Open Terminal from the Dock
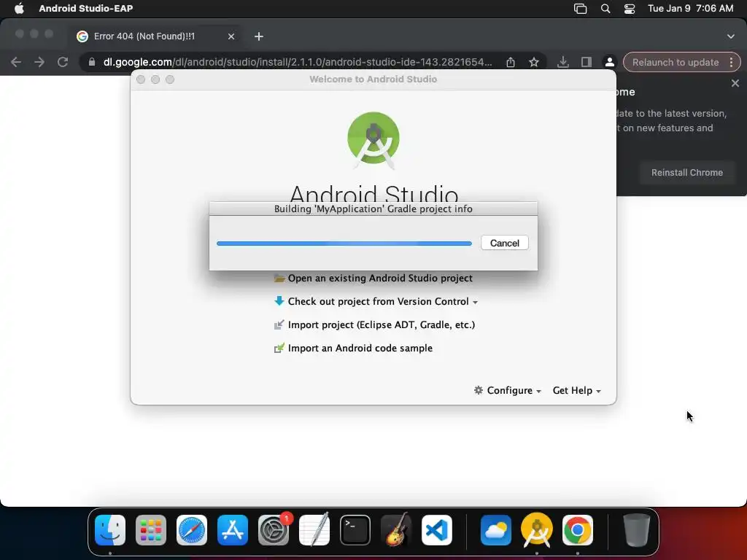This screenshot has width=747, height=560. click(355, 530)
